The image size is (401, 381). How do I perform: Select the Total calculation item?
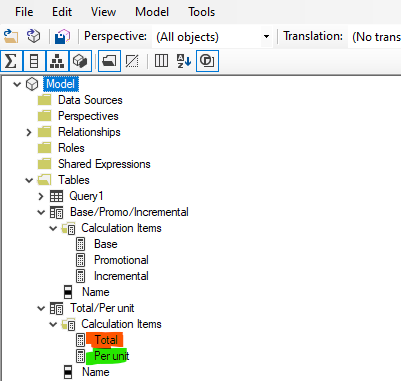[106, 340]
